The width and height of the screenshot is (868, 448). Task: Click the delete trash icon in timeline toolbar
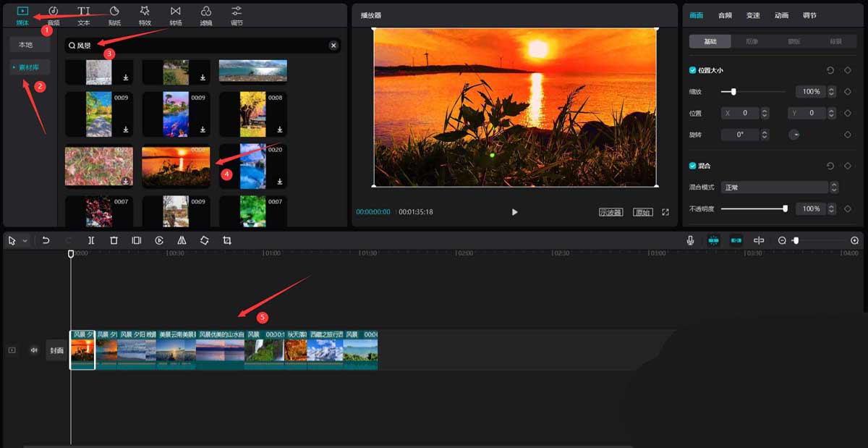click(114, 240)
